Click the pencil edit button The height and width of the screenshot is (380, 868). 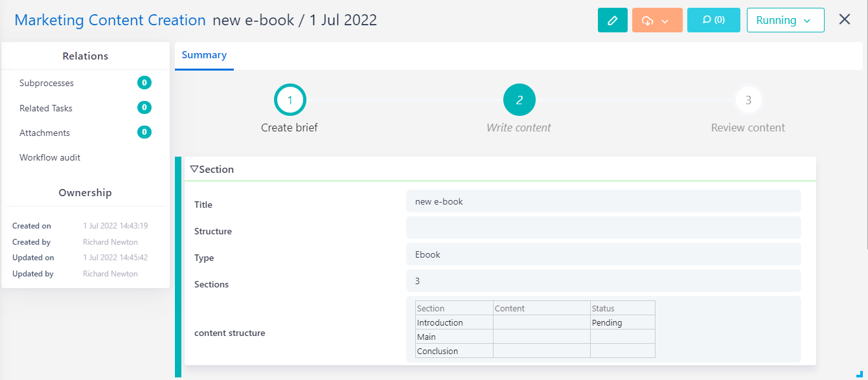(612, 20)
